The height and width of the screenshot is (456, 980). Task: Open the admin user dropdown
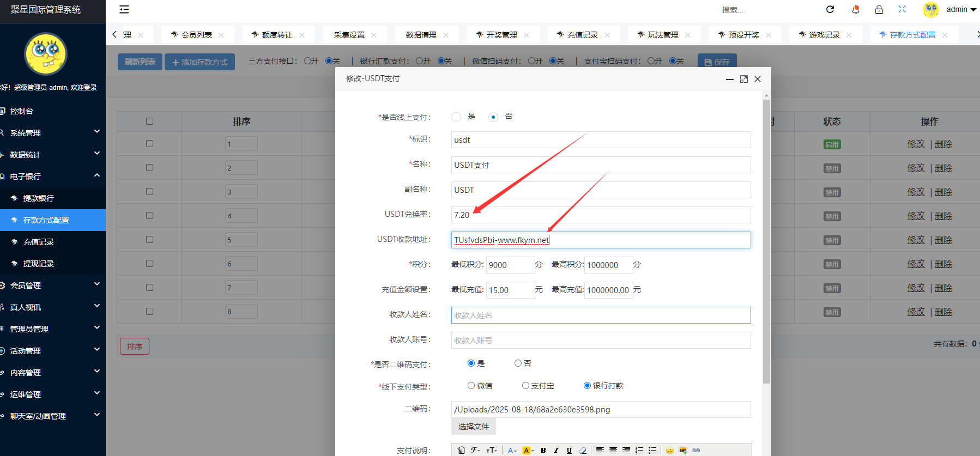click(x=961, y=9)
